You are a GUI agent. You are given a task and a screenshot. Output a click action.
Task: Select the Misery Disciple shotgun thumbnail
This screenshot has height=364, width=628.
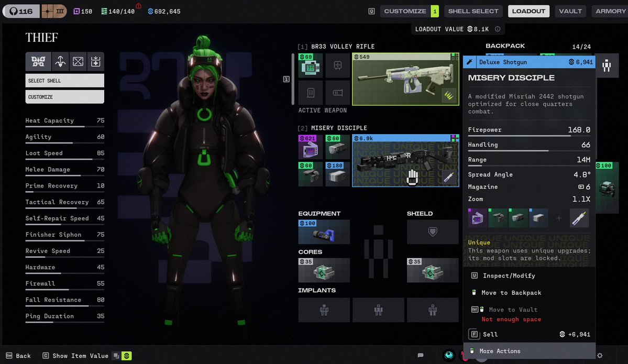(x=405, y=161)
